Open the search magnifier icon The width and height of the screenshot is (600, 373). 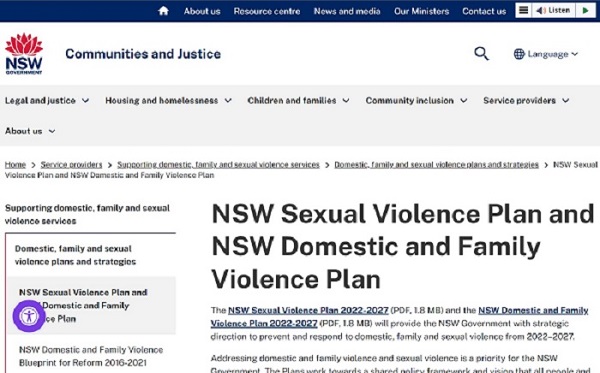[481, 54]
